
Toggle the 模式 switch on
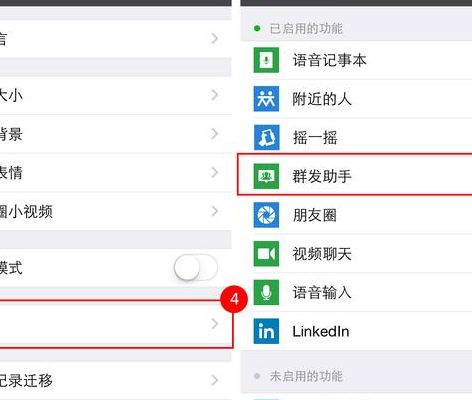pos(196,267)
